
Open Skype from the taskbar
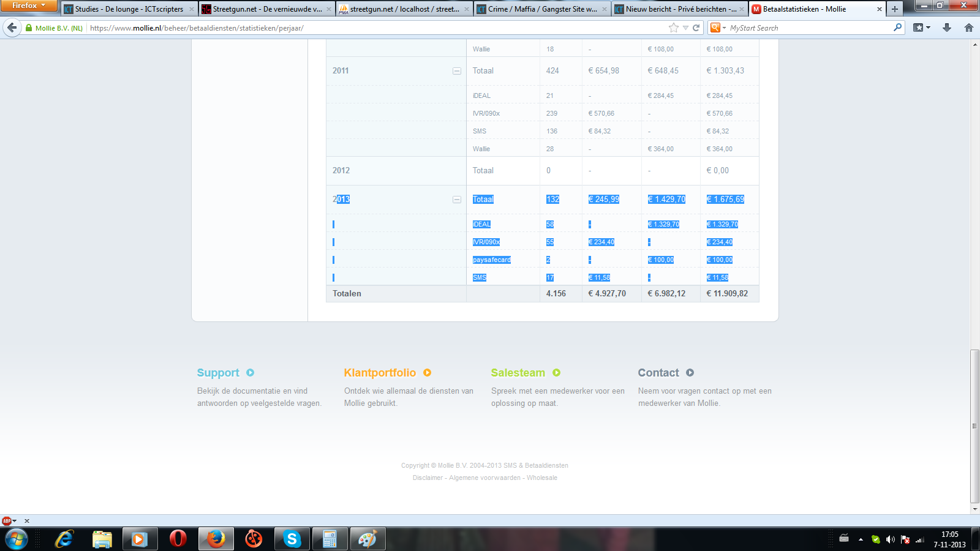pyautogui.click(x=292, y=539)
